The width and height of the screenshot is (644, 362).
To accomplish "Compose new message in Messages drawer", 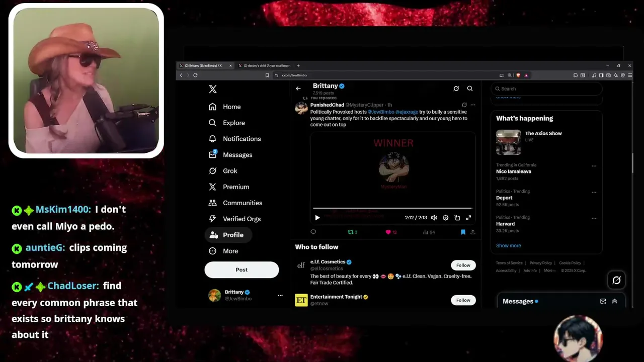I will (603, 301).
